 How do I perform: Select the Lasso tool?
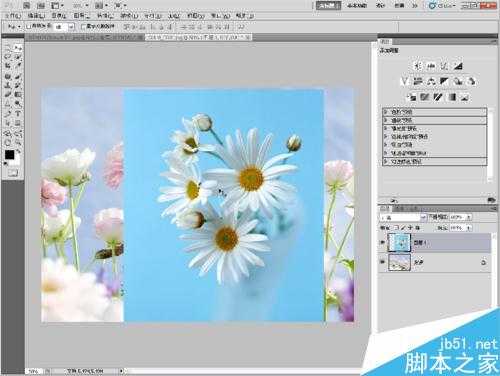tap(8, 57)
